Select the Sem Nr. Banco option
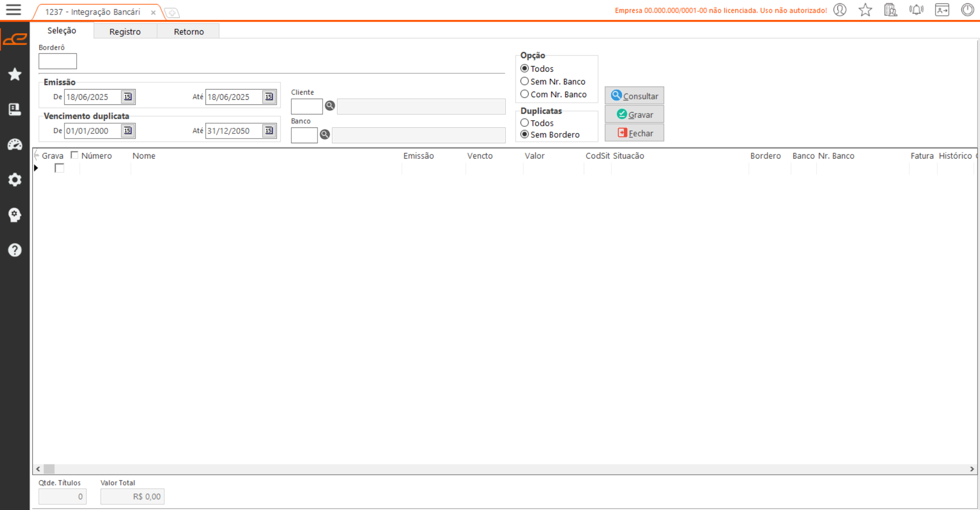Screen dimensions: 980x510 coord(525,81)
